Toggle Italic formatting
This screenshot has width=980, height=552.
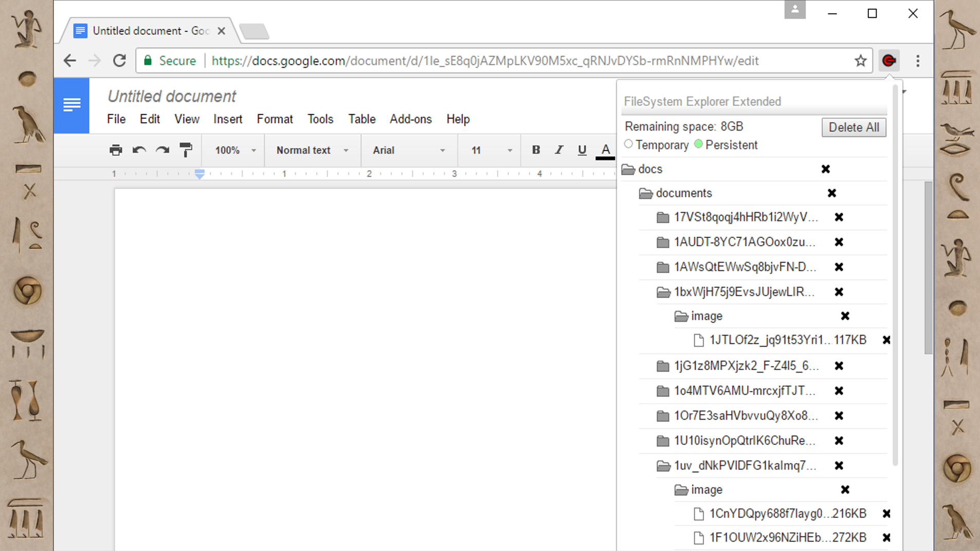point(559,150)
